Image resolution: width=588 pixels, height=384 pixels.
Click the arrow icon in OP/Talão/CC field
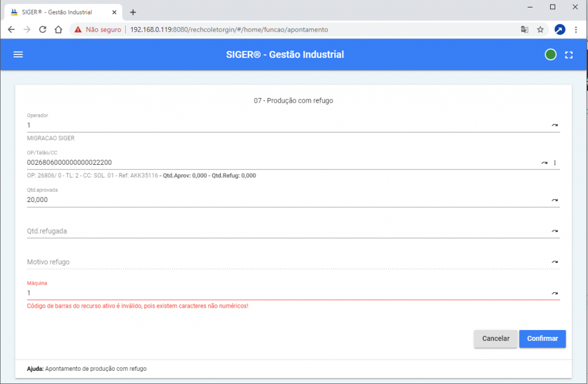(x=544, y=163)
